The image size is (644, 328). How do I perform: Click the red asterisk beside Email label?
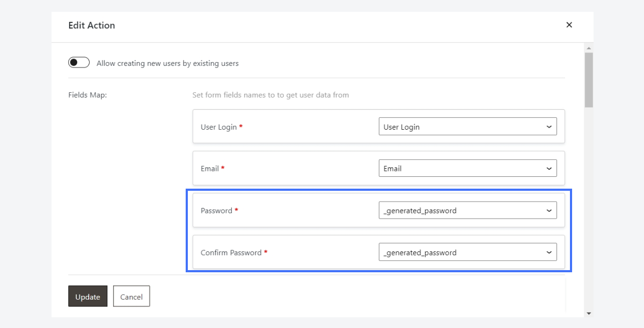223,168
